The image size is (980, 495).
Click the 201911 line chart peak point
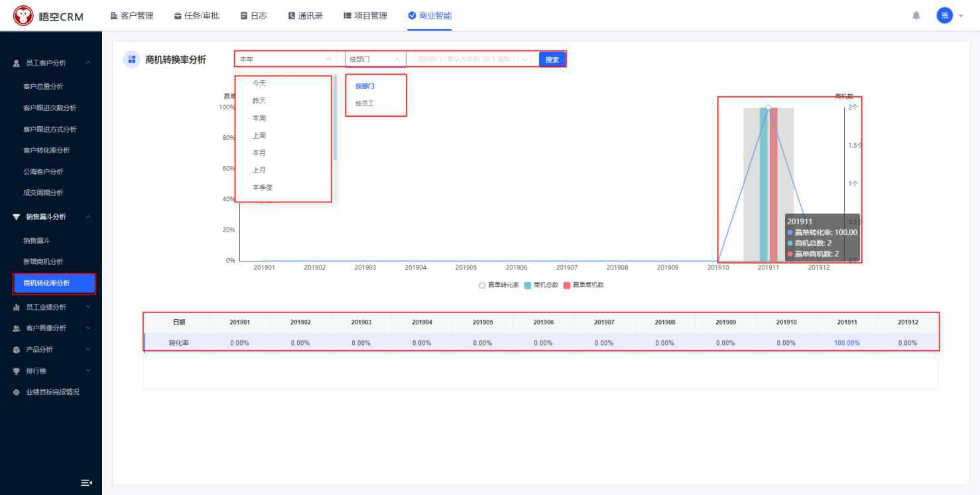coord(768,107)
